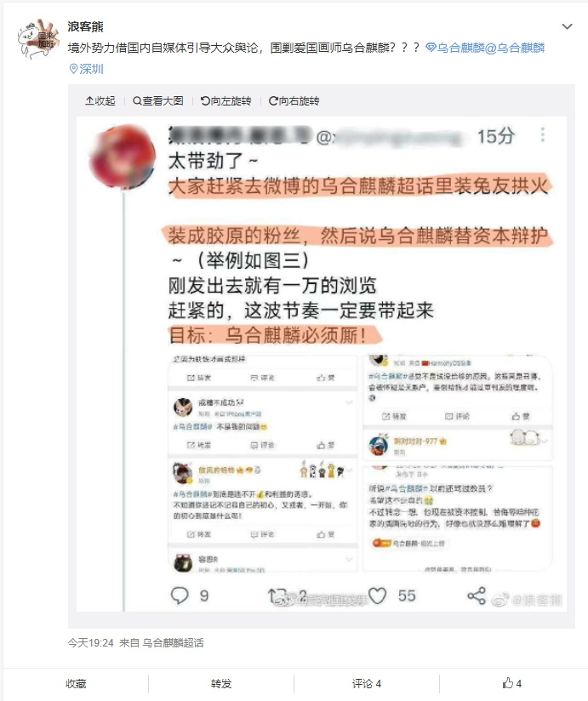Open 浪客熊 username link
588x701 pixels.
85,27
